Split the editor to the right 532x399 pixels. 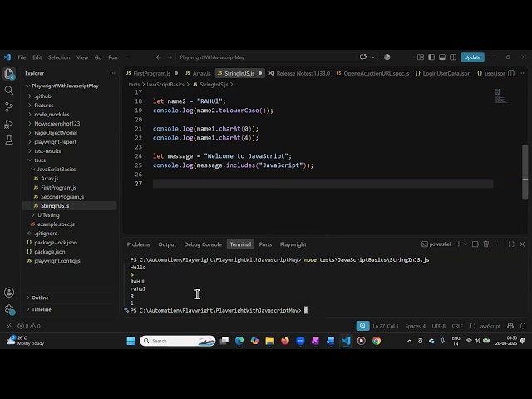511,73
